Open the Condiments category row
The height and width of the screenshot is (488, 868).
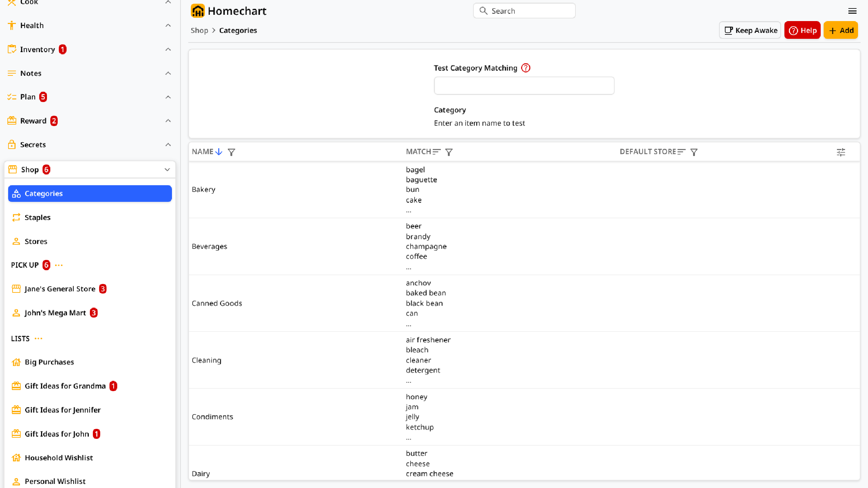524,417
